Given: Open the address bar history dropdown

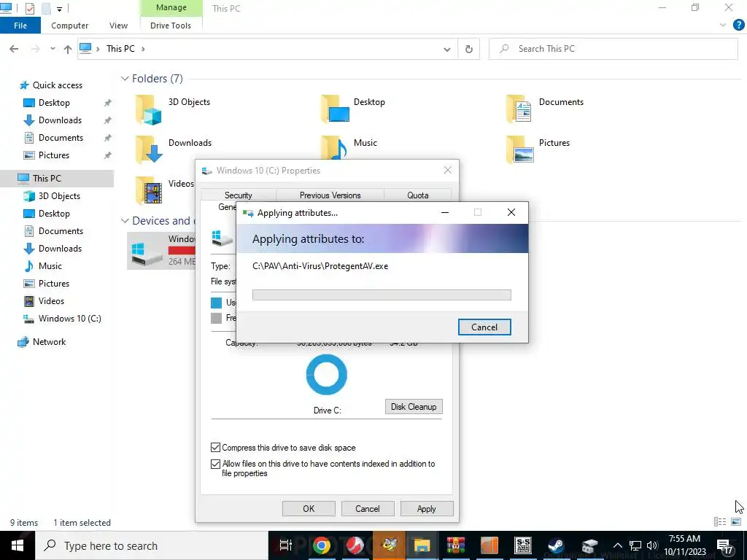Looking at the screenshot, I should [447, 49].
